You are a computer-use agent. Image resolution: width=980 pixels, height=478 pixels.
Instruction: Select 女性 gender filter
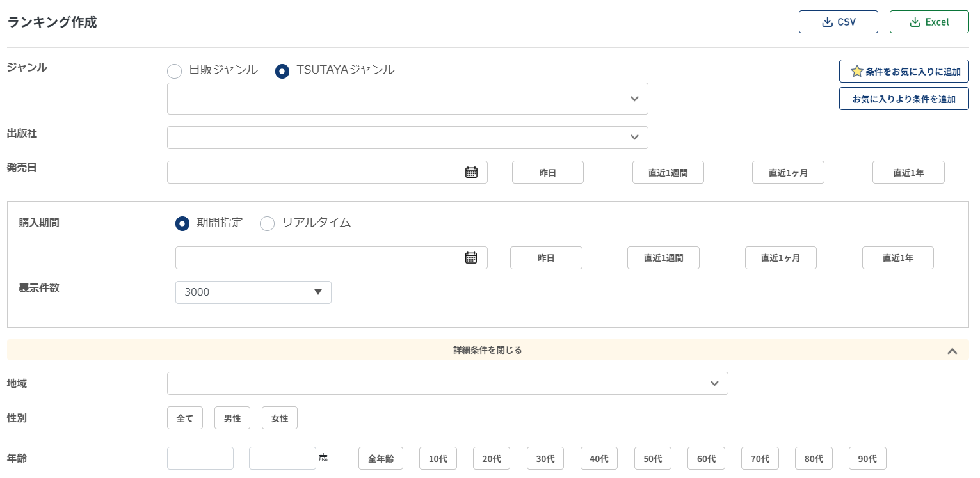279,418
